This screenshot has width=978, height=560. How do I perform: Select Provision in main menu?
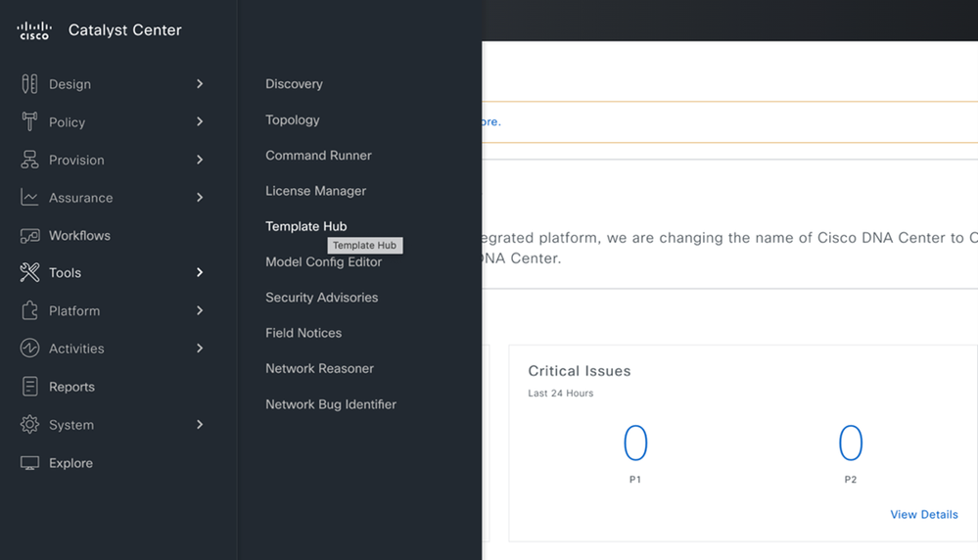click(x=76, y=161)
